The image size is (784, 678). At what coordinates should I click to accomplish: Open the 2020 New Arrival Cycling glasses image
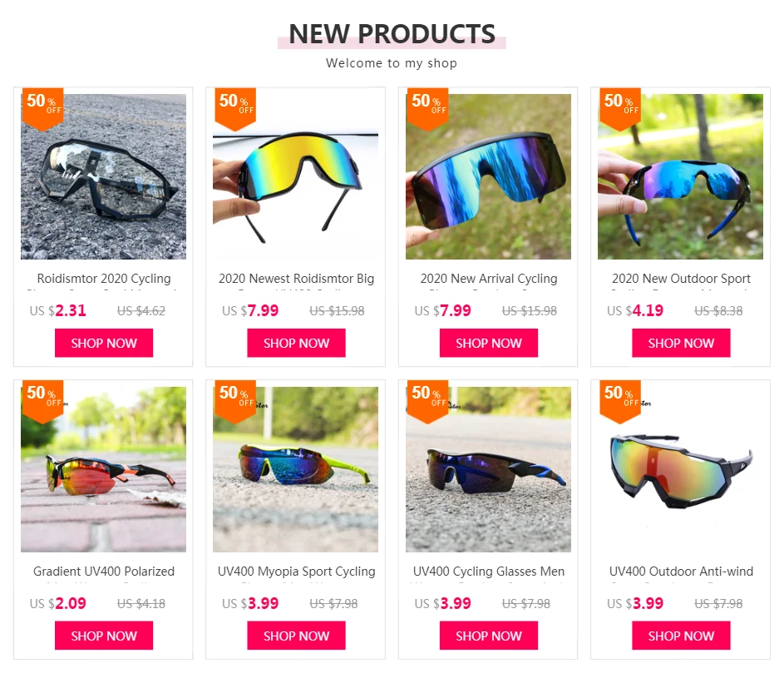pyautogui.click(x=488, y=176)
